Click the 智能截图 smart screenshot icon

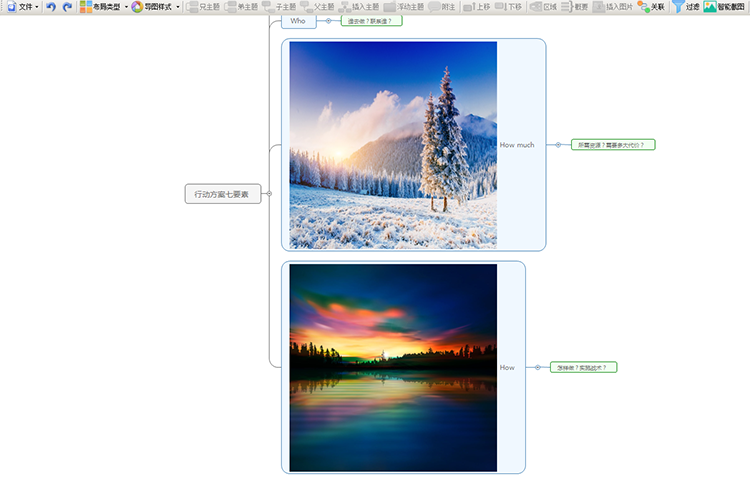click(710, 7)
